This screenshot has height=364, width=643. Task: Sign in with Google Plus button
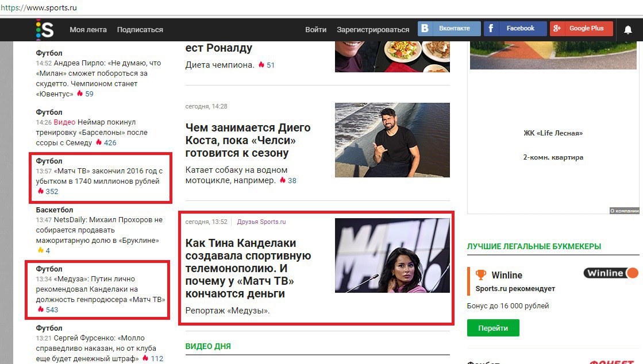point(581,28)
